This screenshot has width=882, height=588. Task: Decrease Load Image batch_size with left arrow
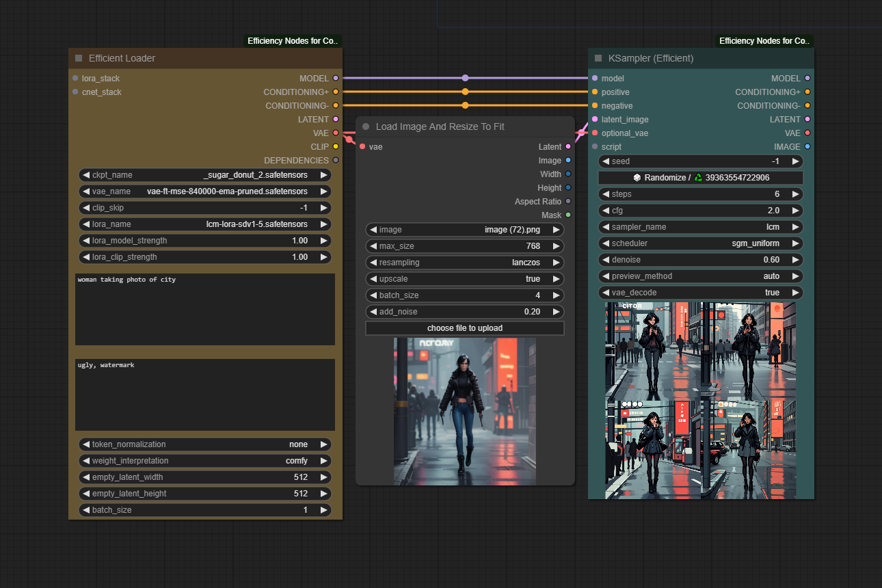(x=373, y=295)
